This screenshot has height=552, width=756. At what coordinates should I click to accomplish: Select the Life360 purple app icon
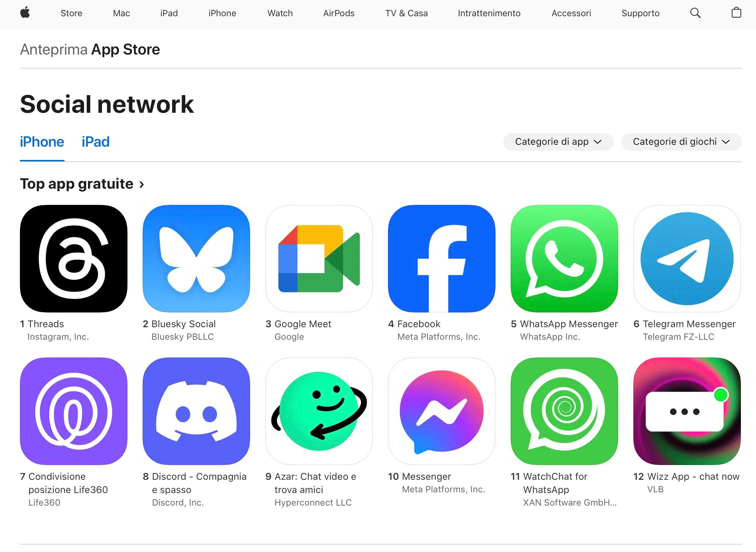tap(74, 411)
